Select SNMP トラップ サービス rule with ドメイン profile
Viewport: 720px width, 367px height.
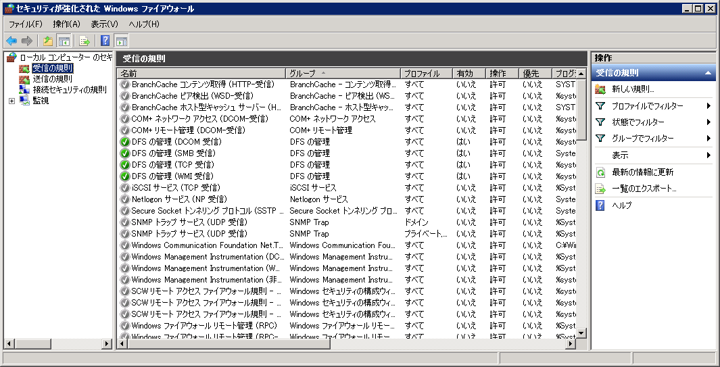347,222
